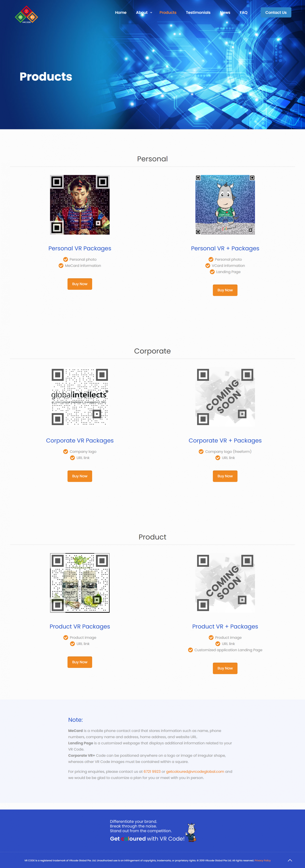Open the News menu item
The image size is (305, 868).
[x=225, y=12]
